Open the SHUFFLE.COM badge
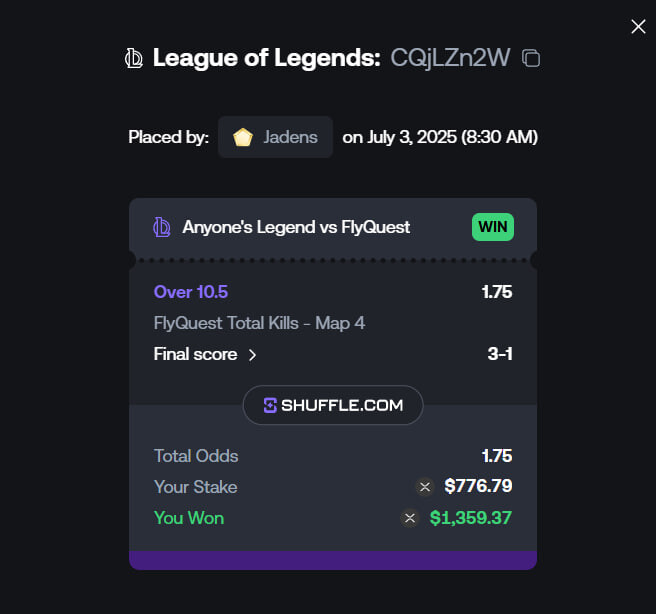Image resolution: width=656 pixels, height=614 pixels. 333,405
